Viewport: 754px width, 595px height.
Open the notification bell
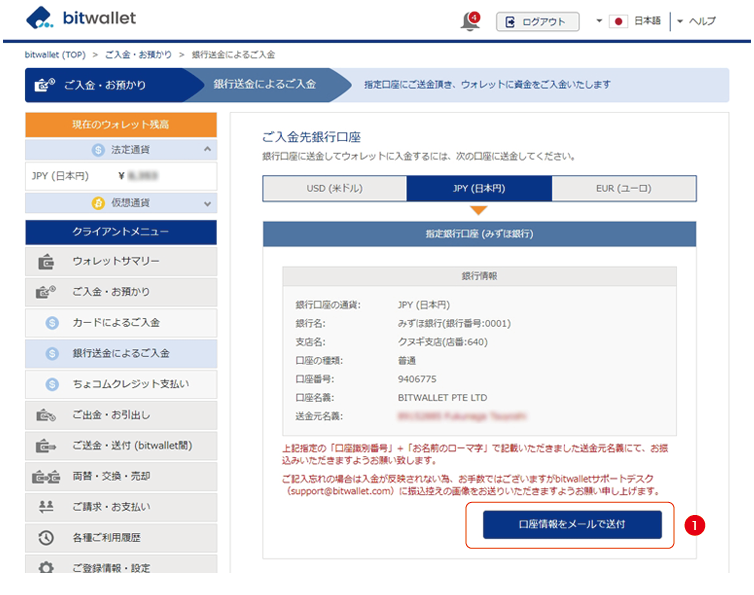click(x=470, y=21)
